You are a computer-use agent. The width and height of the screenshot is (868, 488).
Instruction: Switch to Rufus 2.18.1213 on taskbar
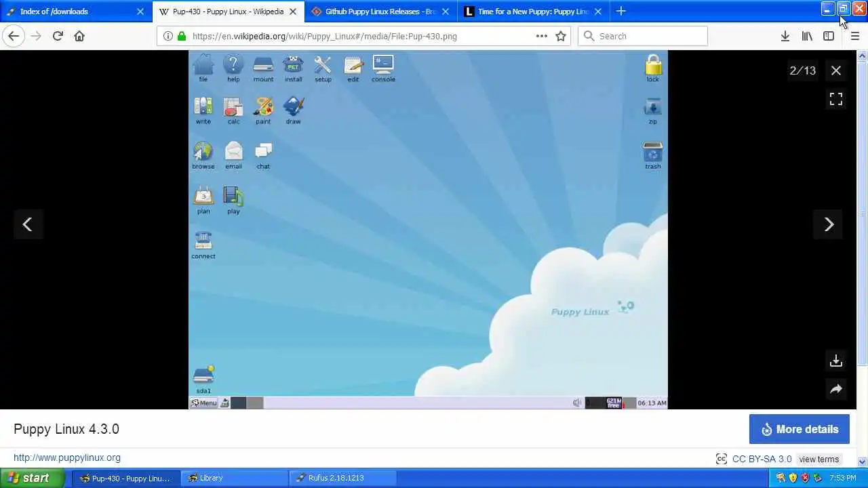pyautogui.click(x=344, y=478)
